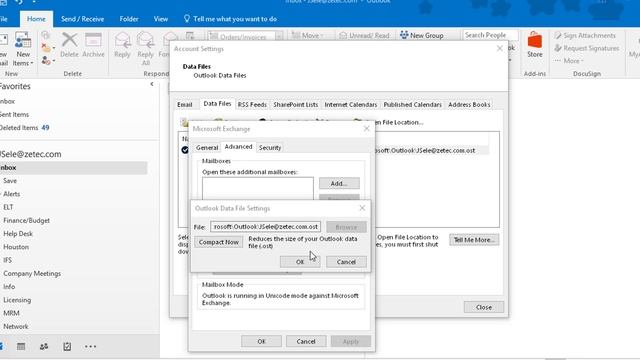Open the Move dropdown in ribbon
Screen dimensions: 640x360
coord(307,36)
